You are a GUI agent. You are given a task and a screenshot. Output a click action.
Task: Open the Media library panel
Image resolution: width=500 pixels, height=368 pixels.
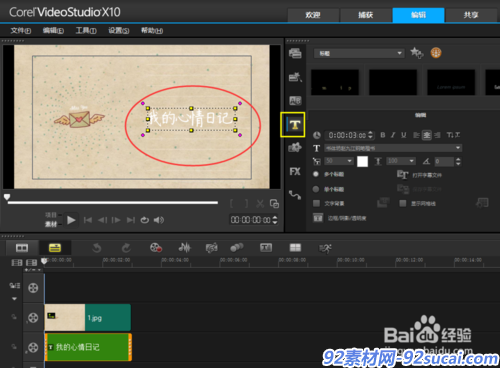tap(295, 53)
